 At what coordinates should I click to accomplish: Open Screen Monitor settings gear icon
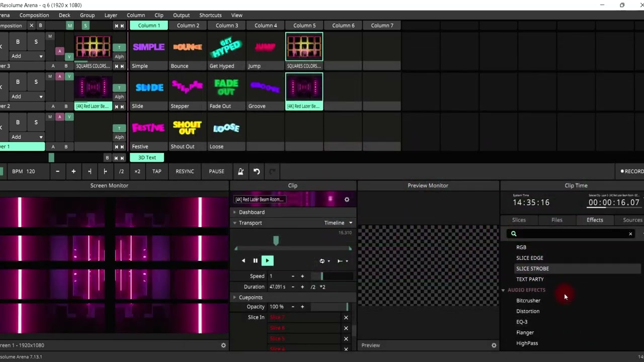[223, 345]
